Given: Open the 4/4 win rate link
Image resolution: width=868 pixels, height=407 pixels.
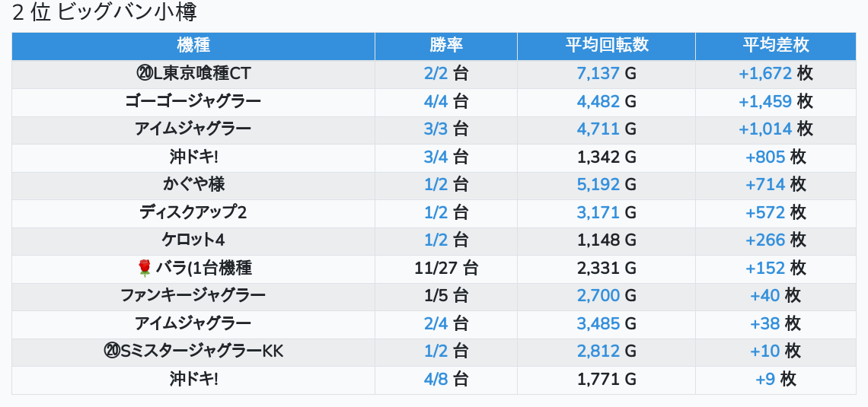Looking at the screenshot, I should [436, 101].
